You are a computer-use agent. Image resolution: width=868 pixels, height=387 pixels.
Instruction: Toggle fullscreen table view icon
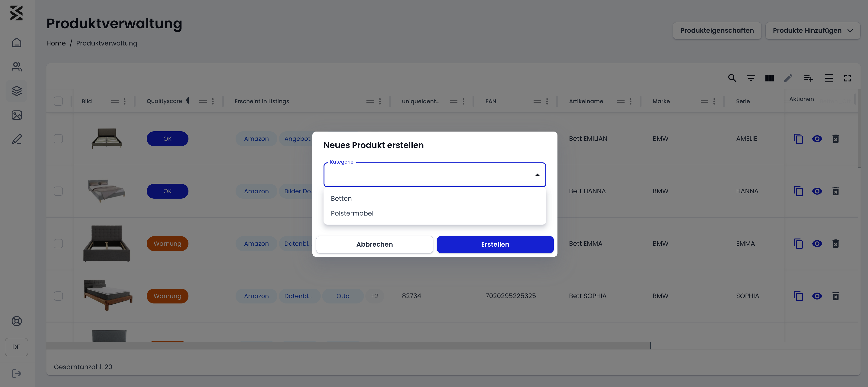[847, 78]
